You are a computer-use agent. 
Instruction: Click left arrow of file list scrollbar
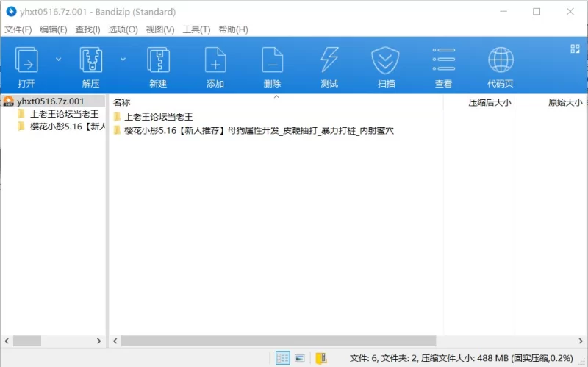115,341
